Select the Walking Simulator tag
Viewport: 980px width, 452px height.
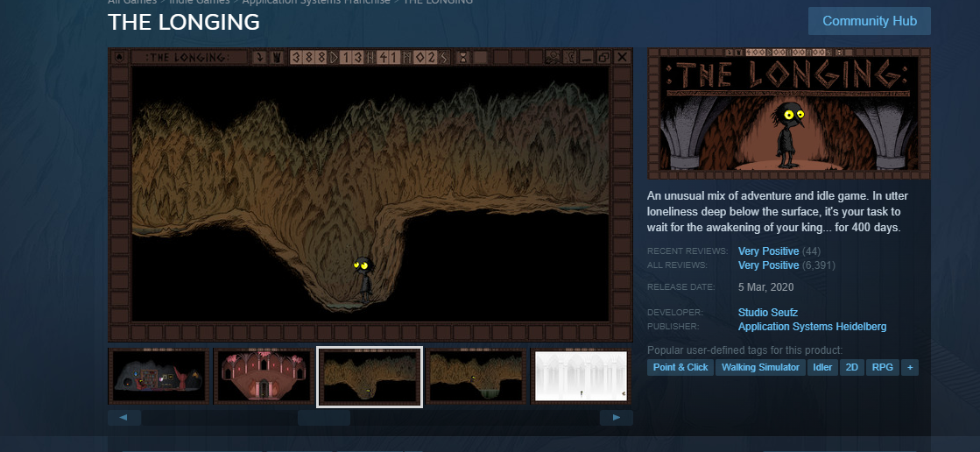(x=760, y=368)
